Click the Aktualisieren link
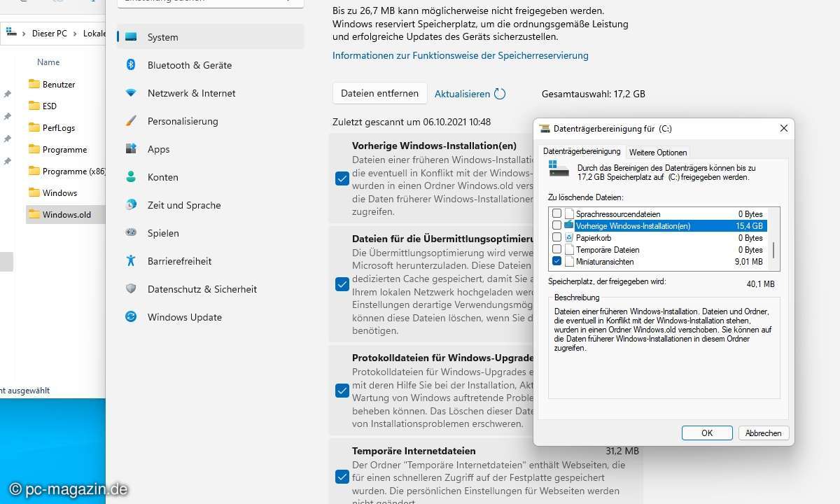 (x=462, y=94)
